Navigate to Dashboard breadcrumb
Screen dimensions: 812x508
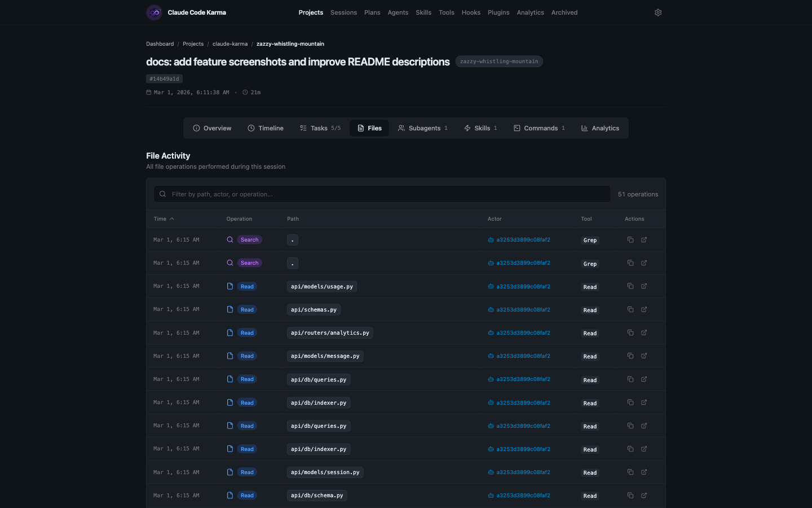160,43
